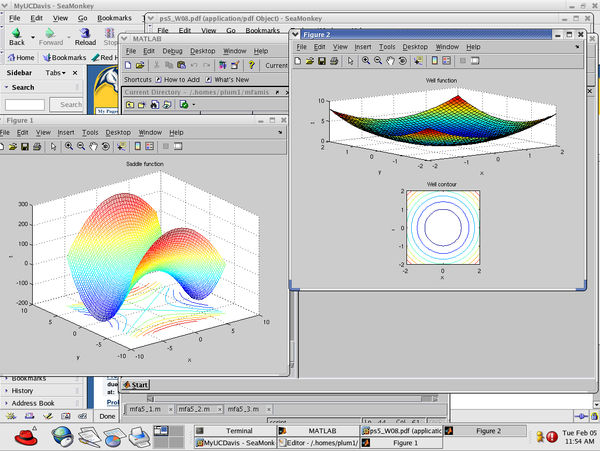Print Figure 2 with the printer icon
This screenshot has height=451, width=600.
click(x=334, y=61)
